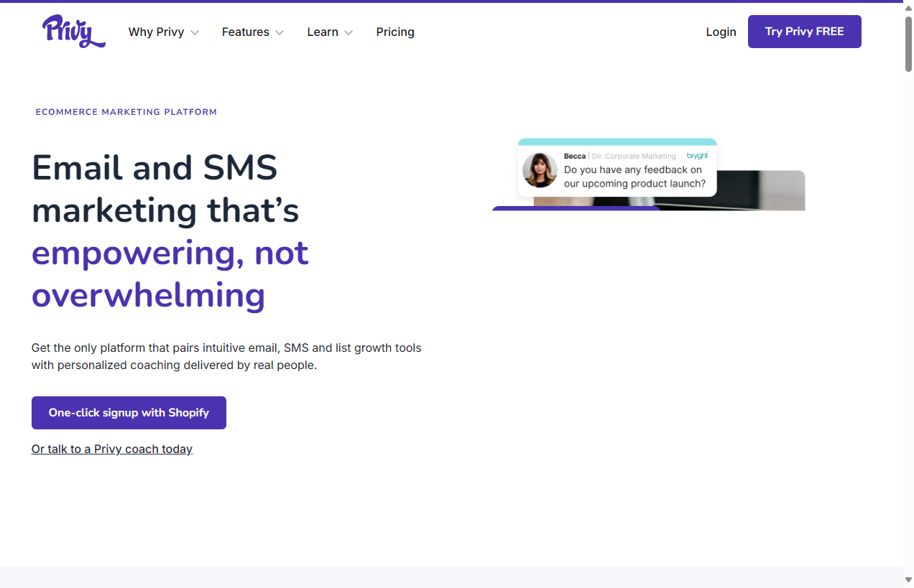The height and width of the screenshot is (588, 914).
Task: Click the purple "empowering, not overwhelming" headline
Action: (x=170, y=274)
